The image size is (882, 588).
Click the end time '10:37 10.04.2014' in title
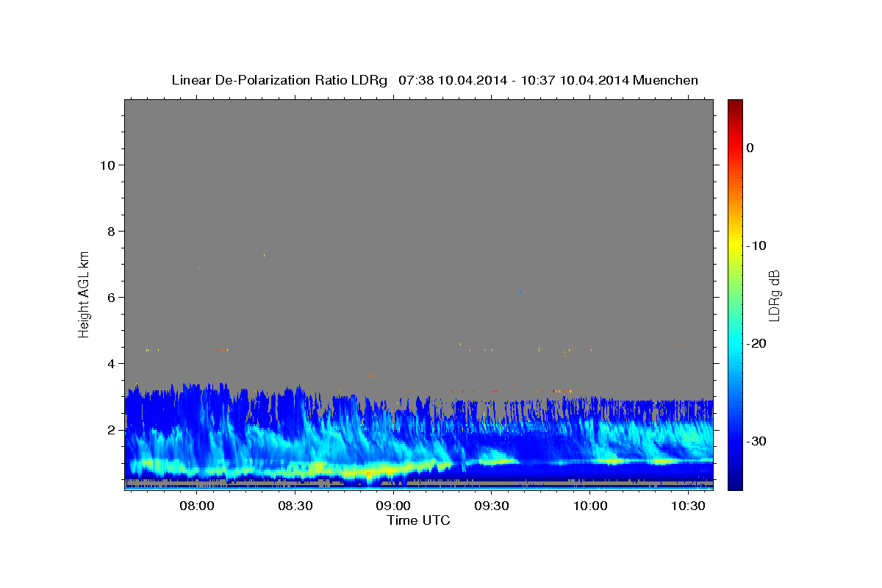coord(575,80)
